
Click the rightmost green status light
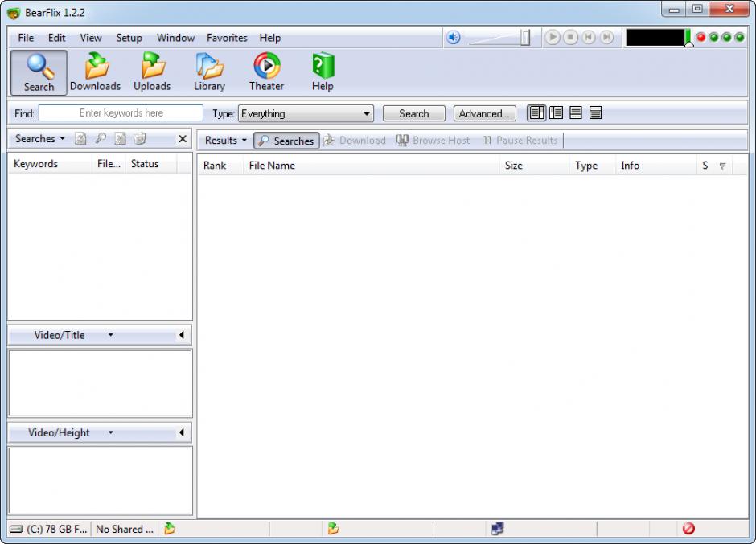739,37
